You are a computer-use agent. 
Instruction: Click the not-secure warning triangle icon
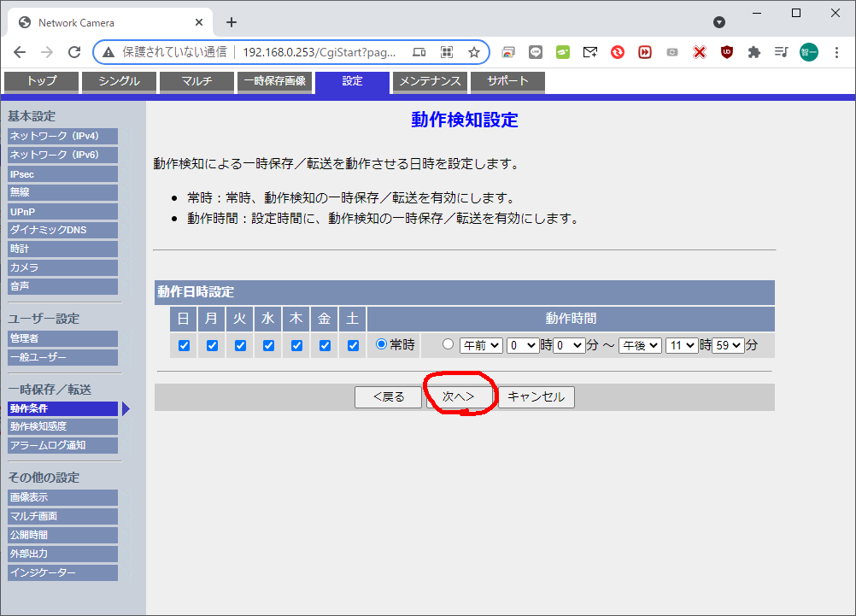tap(108, 52)
